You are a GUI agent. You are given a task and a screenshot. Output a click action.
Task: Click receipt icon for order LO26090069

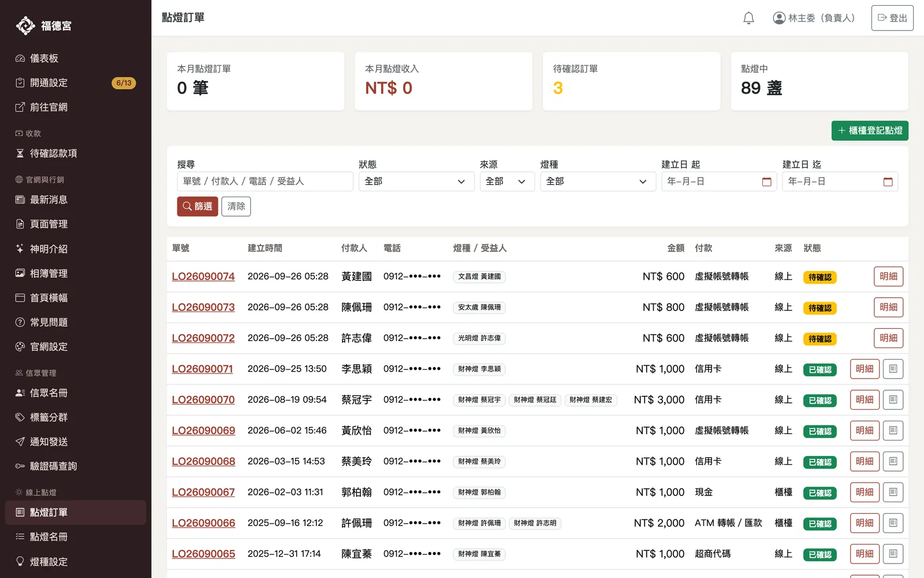pos(893,431)
